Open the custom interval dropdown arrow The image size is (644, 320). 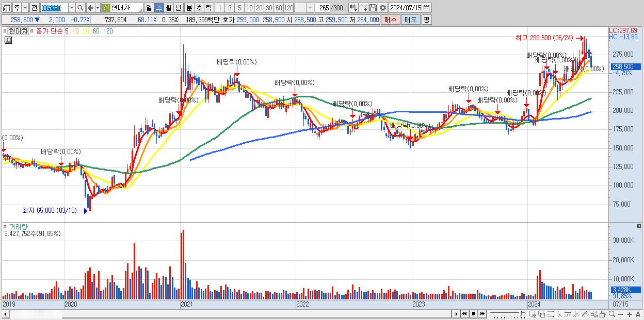click(x=310, y=8)
